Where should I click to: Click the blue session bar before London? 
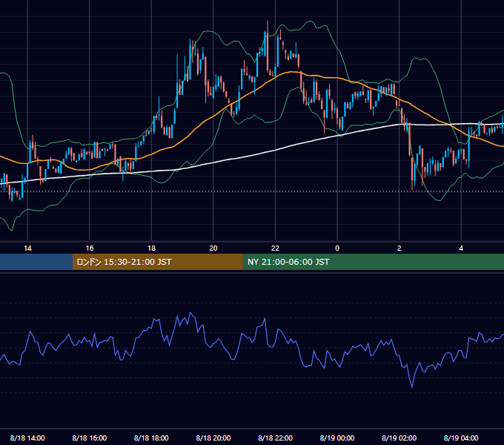36,262
